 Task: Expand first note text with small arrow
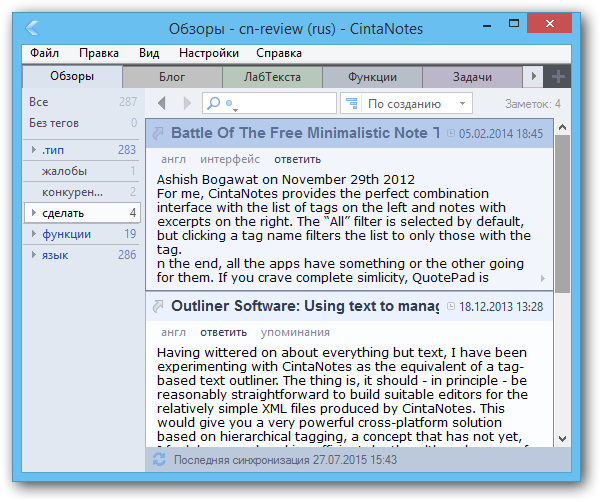point(543,278)
